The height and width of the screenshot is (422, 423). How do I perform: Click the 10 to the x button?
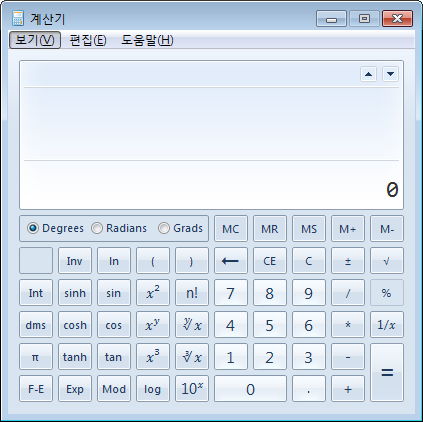point(192,389)
